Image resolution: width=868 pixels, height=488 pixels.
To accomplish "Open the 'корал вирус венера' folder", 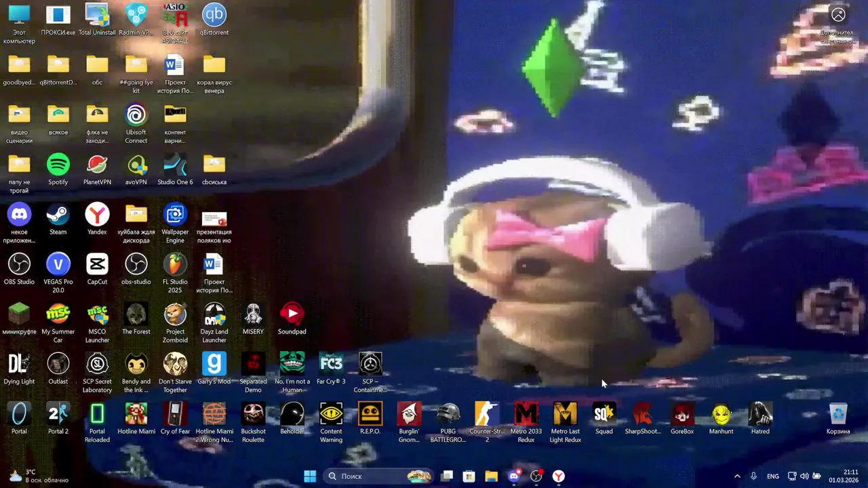I will click(x=214, y=75).
